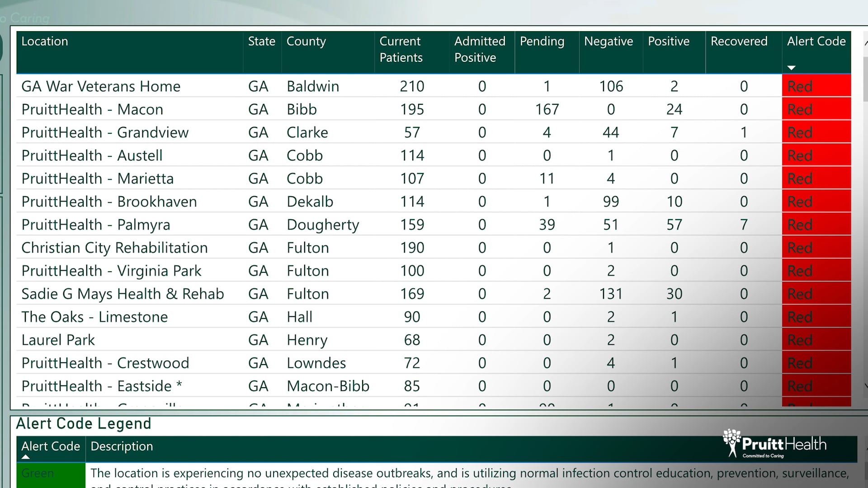Click Red alert cell for Laurel Park
The height and width of the screenshot is (488, 868).
tap(816, 339)
